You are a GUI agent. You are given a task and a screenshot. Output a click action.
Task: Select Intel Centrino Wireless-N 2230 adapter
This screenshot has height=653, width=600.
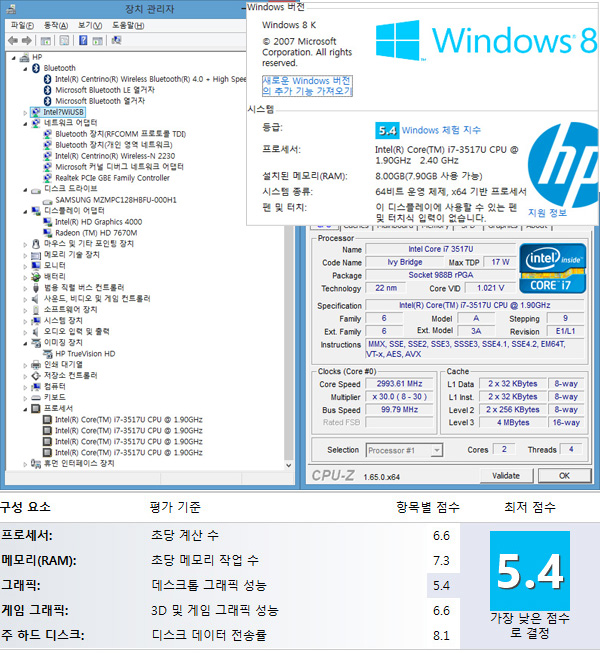115,156
